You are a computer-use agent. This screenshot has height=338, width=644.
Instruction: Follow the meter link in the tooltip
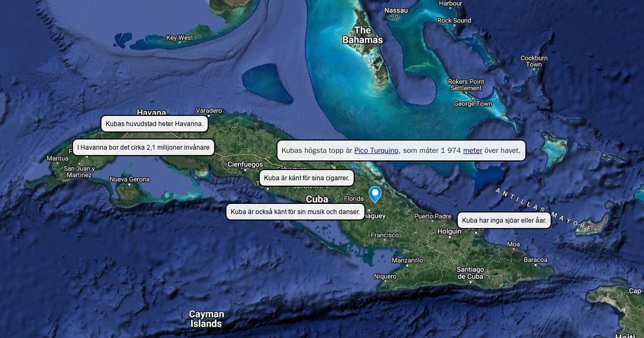tap(473, 151)
